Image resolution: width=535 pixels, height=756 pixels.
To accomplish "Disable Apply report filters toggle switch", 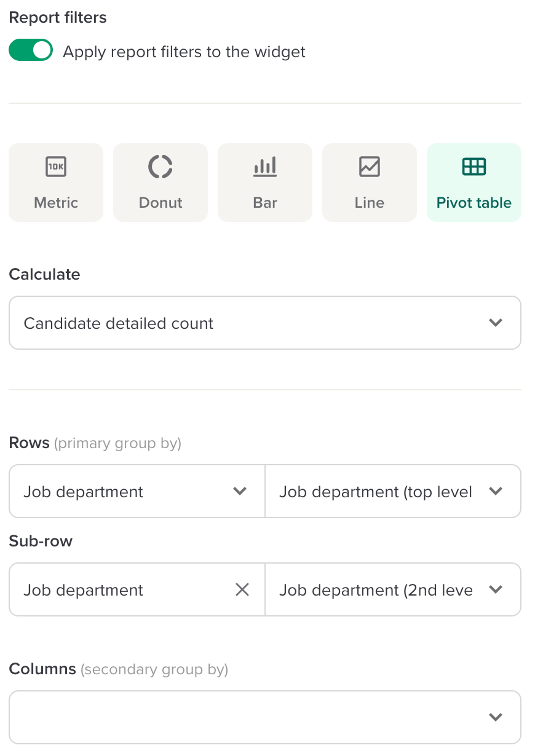I will (31, 51).
